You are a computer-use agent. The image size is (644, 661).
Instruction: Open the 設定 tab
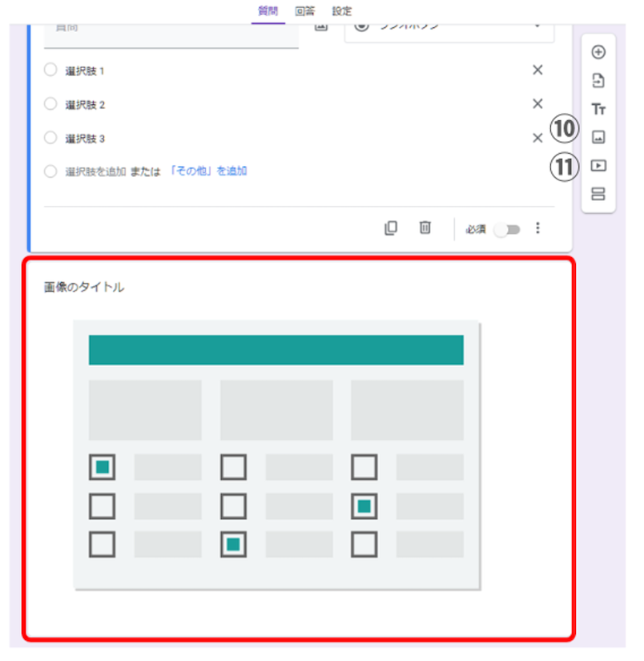(341, 11)
